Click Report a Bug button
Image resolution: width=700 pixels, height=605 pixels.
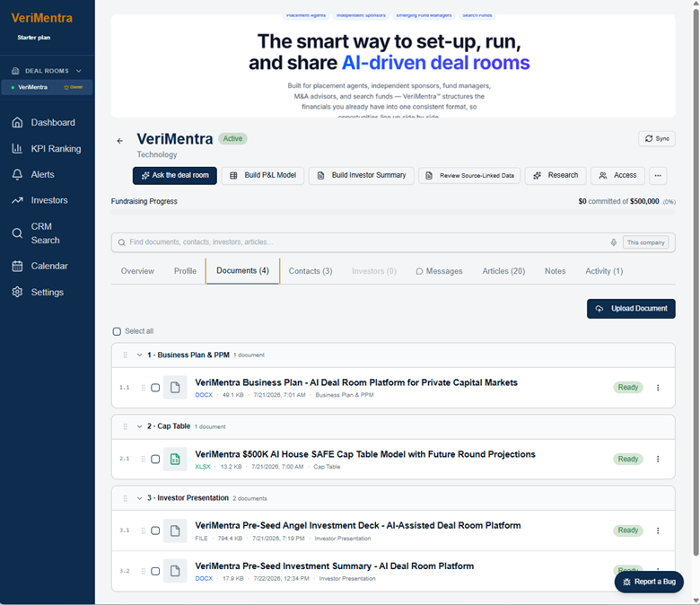pos(649,582)
